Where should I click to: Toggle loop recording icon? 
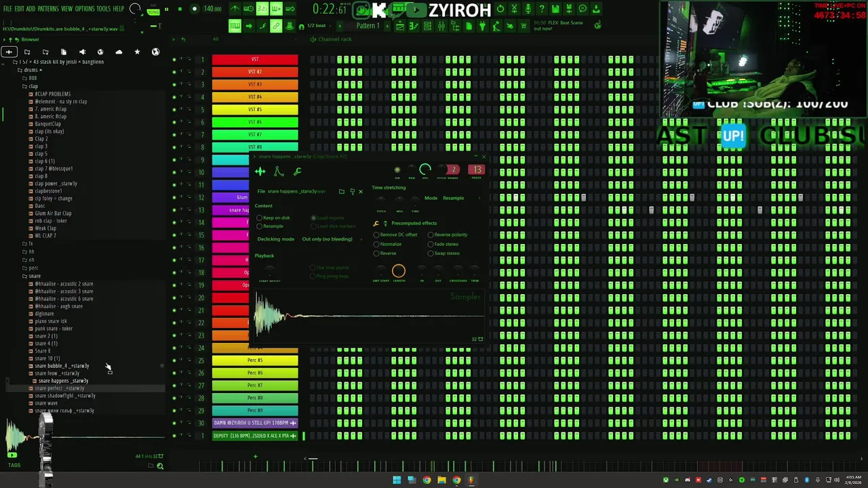click(x=290, y=9)
